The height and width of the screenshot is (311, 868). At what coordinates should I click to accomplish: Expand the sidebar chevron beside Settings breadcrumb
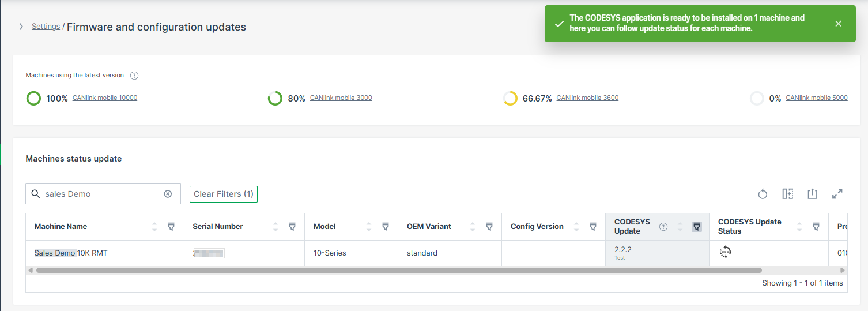(21, 27)
